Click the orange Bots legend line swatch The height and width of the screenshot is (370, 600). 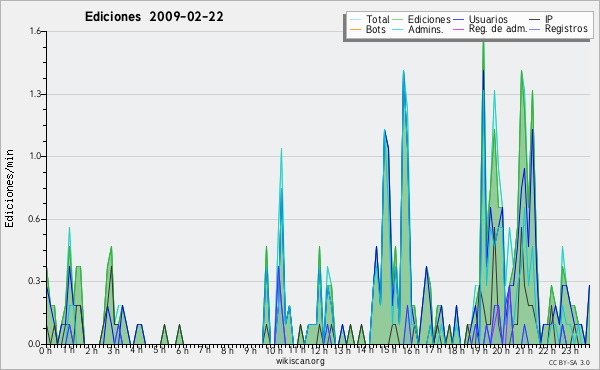(355, 29)
